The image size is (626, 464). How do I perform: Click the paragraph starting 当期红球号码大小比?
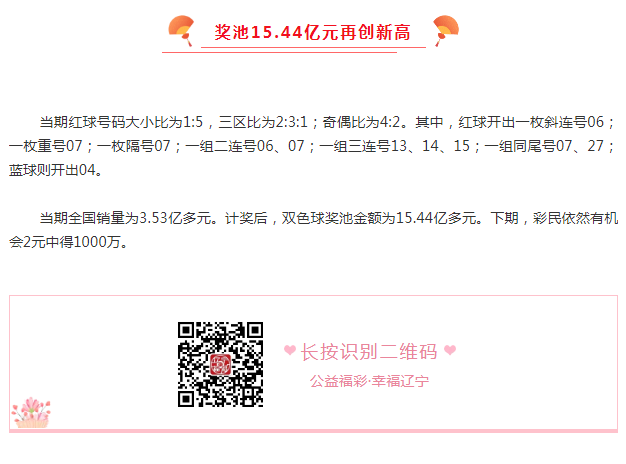313,146
